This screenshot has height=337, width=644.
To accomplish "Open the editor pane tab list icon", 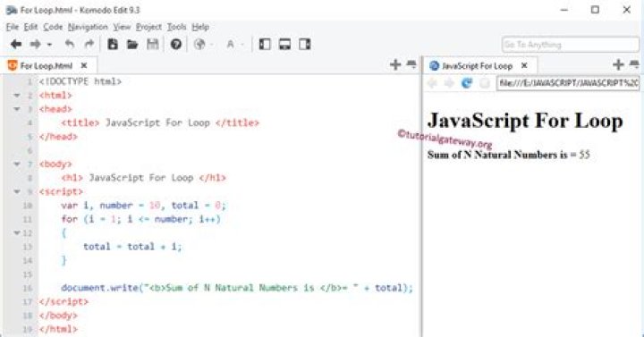I will point(411,64).
